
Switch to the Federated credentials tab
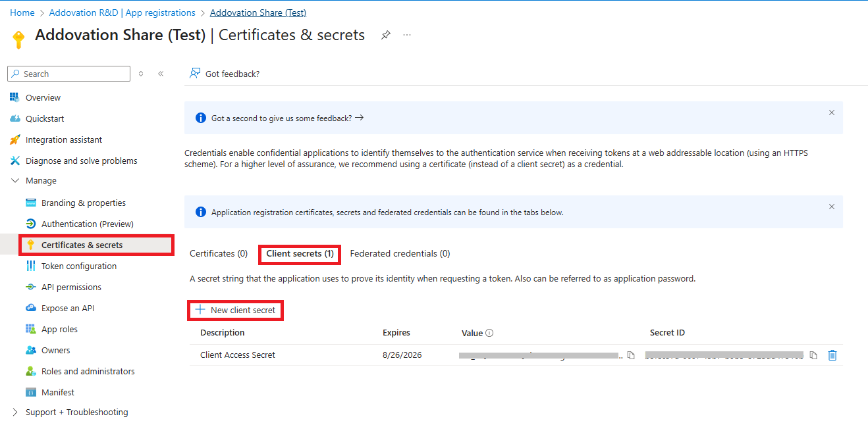400,254
